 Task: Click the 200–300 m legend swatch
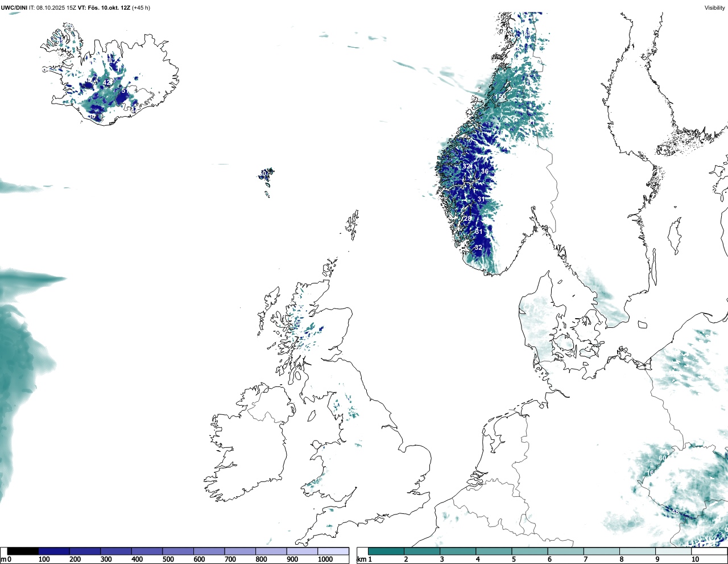[x=85, y=551]
